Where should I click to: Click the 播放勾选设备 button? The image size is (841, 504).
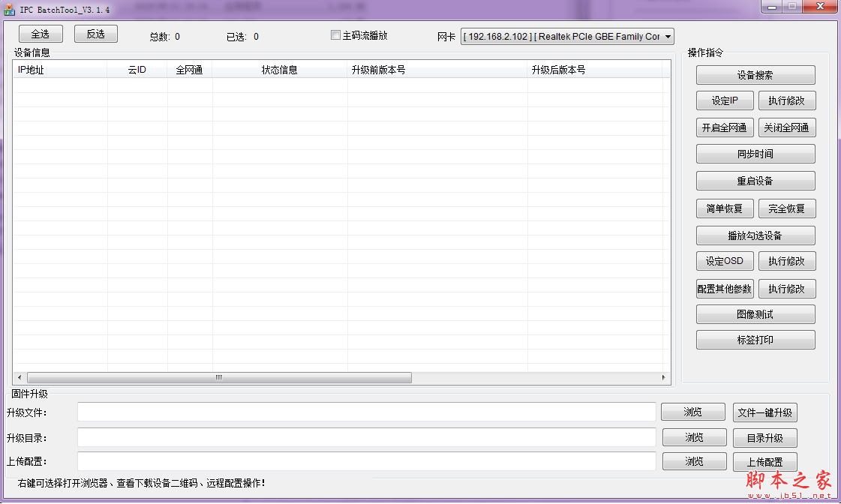click(755, 235)
